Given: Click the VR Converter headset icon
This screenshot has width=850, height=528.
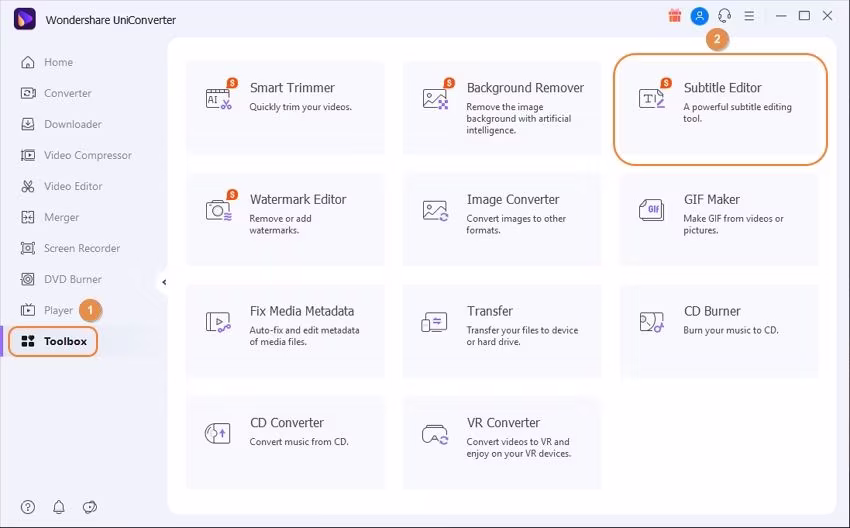Looking at the screenshot, I should 435,434.
